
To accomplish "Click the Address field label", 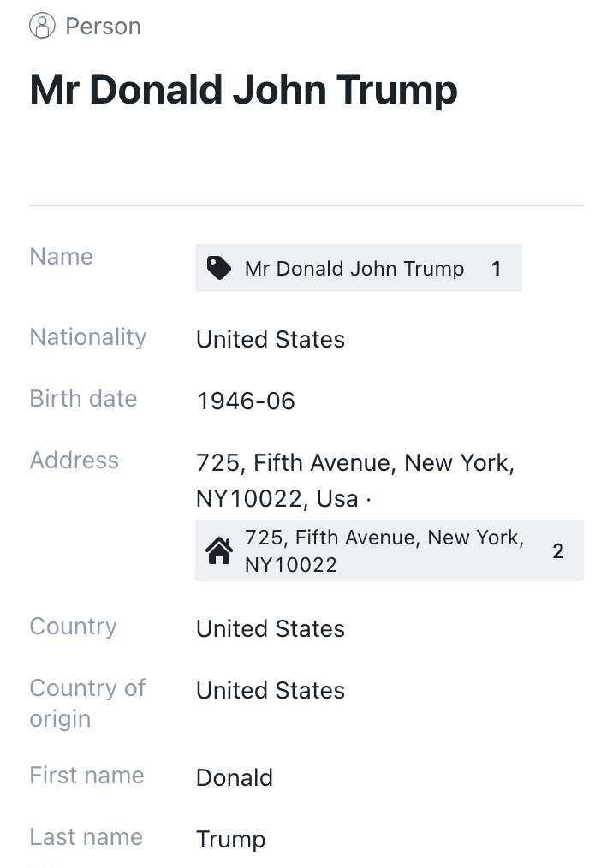I will coord(74,460).
